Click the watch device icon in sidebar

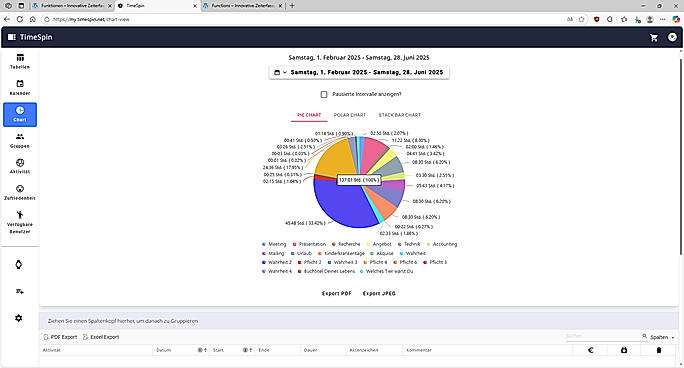point(18,265)
